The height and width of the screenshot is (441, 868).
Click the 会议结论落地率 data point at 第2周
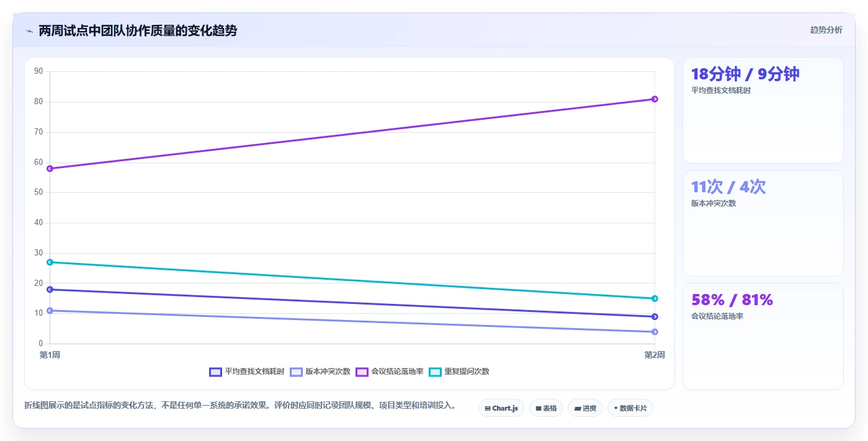tap(655, 99)
